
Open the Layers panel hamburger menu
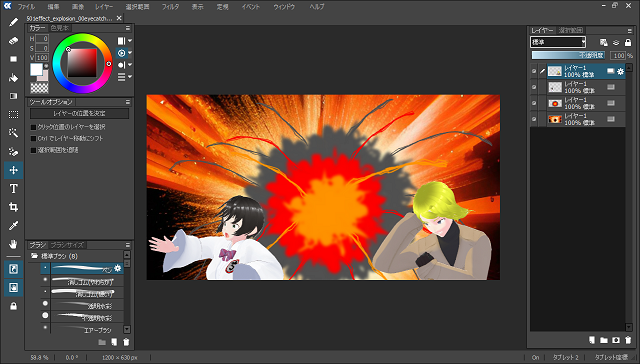coord(629,31)
